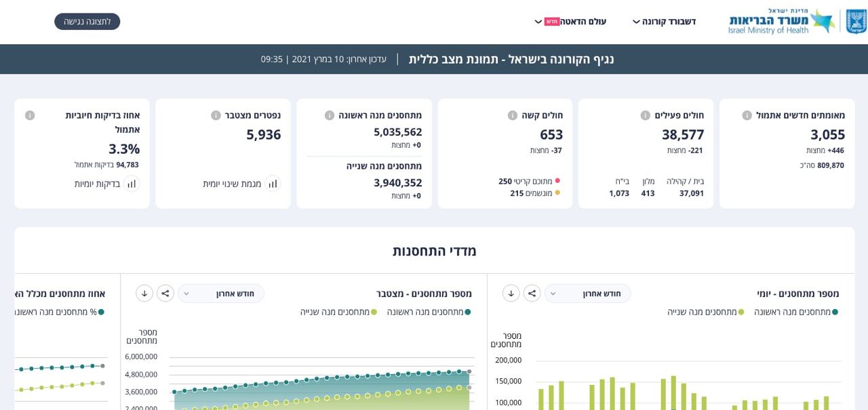The height and width of the screenshot is (410, 868).
Task: Open info icon for מאומתים חדשים אתמול
Action: [747, 115]
